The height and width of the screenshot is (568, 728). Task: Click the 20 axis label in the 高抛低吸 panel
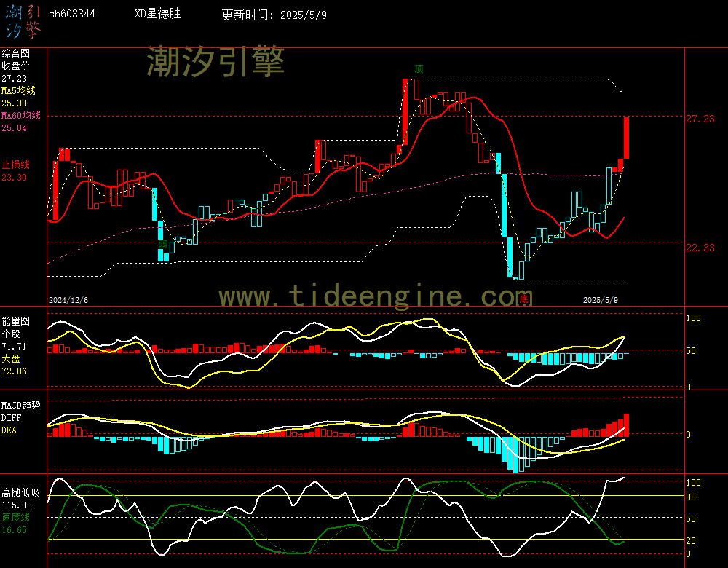pos(691,541)
